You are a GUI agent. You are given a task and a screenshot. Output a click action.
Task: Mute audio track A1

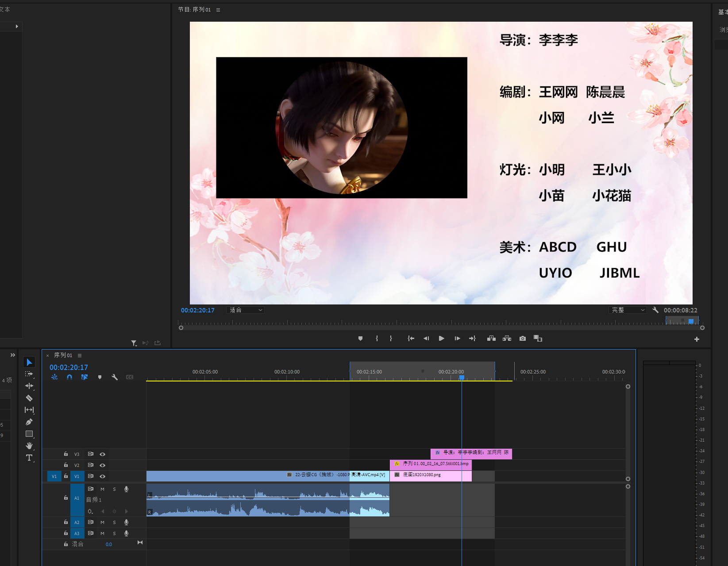coord(102,489)
